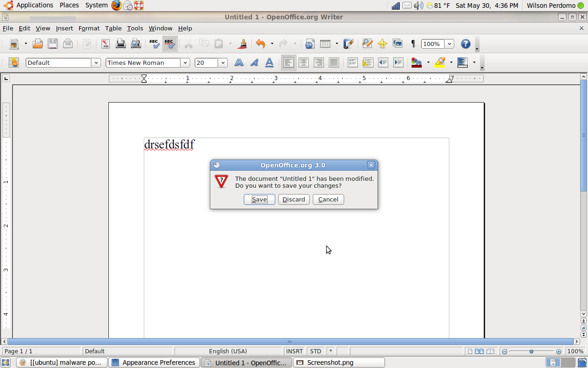The height and width of the screenshot is (368, 588).
Task: Open the Table menu
Action: click(113, 28)
